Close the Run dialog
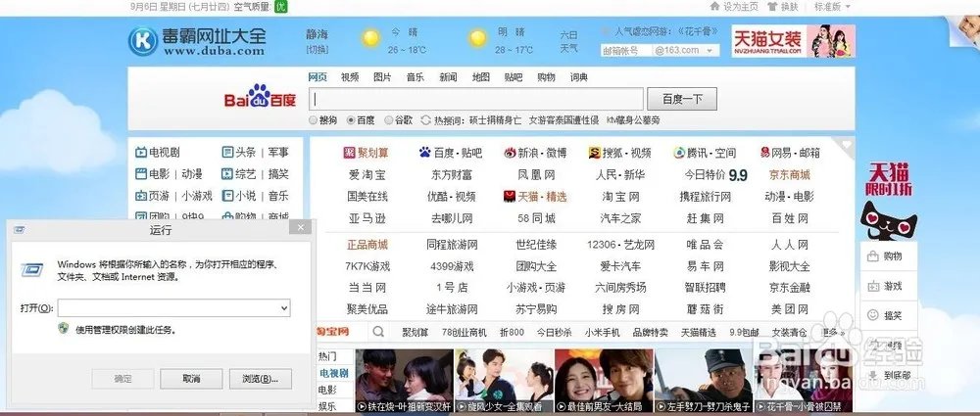The image size is (980, 416). click(300, 227)
